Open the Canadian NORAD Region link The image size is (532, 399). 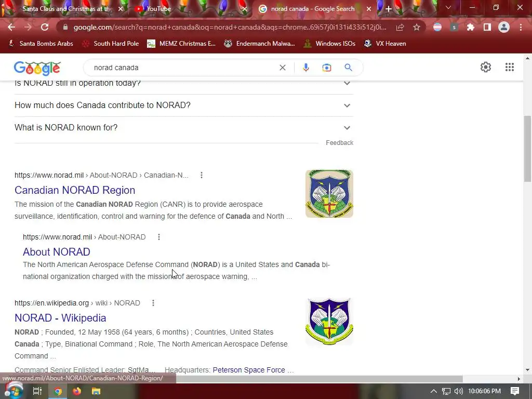click(x=75, y=190)
